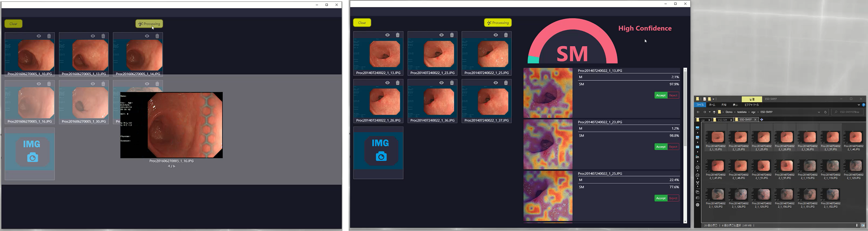Go up one folder in Explorer
The width and height of the screenshot is (868, 231).
click(714, 112)
